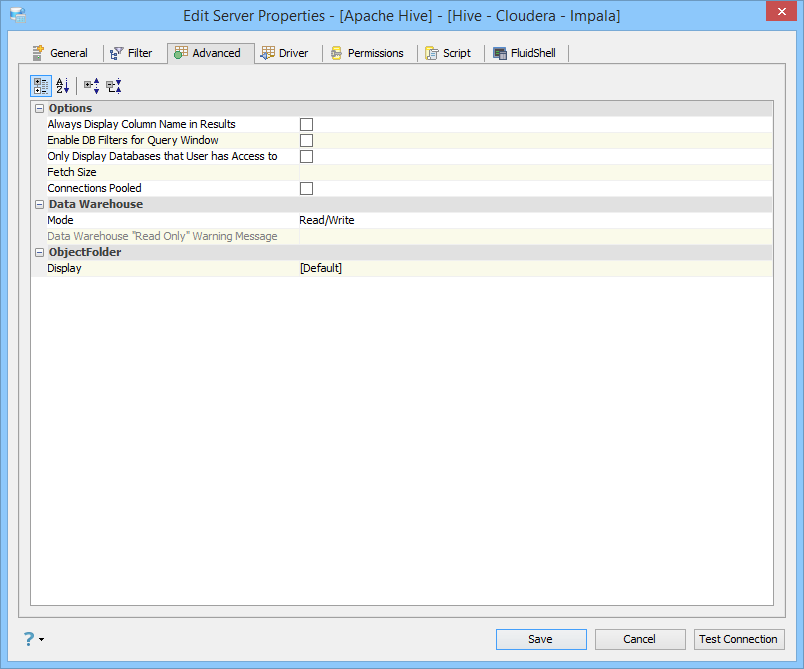Collapse the ObjectFolder category
This screenshot has width=804, height=669.
[39, 252]
